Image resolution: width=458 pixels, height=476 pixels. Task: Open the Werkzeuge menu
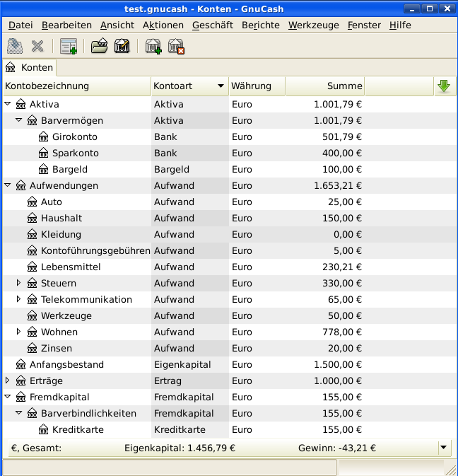[313, 25]
